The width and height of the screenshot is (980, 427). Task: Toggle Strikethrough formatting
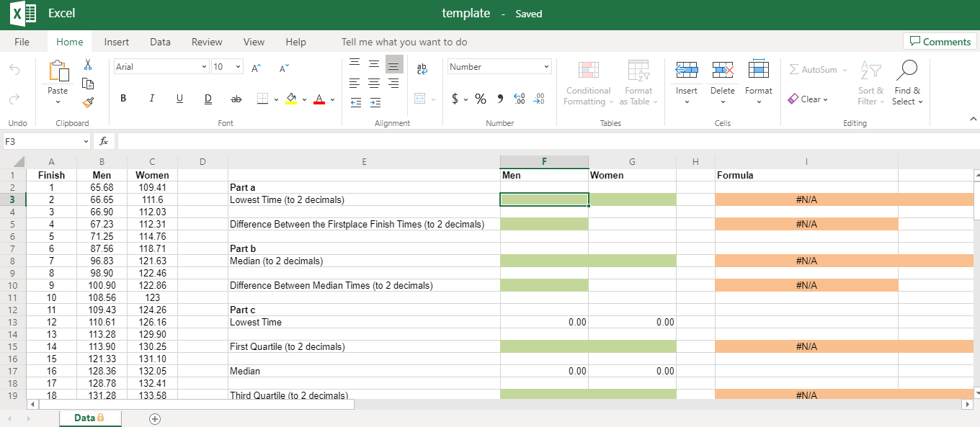point(236,99)
